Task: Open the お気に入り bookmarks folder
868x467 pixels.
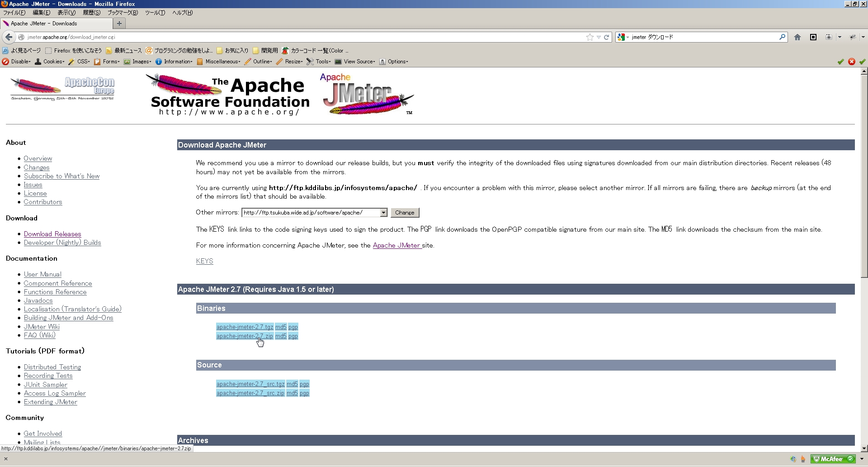Action: click(x=232, y=51)
